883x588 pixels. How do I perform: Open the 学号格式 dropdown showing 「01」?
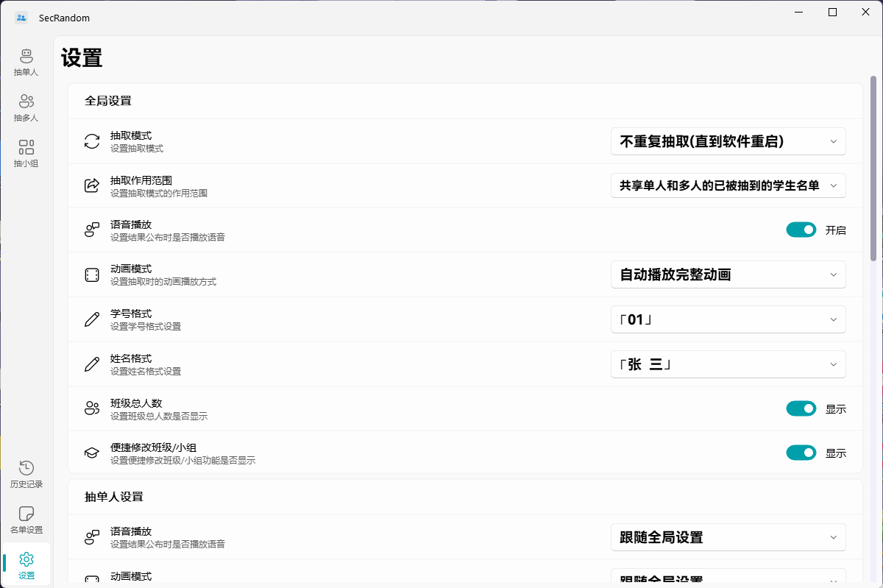[x=728, y=319]
